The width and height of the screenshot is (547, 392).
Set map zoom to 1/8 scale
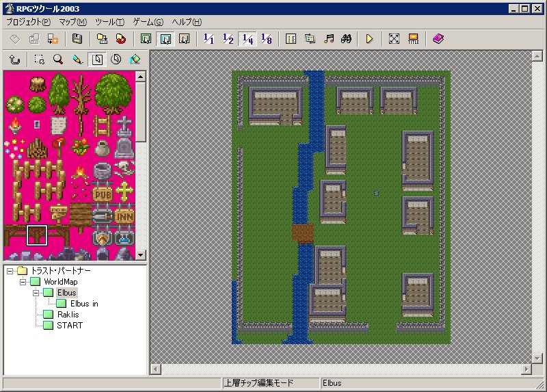(267, 39)
